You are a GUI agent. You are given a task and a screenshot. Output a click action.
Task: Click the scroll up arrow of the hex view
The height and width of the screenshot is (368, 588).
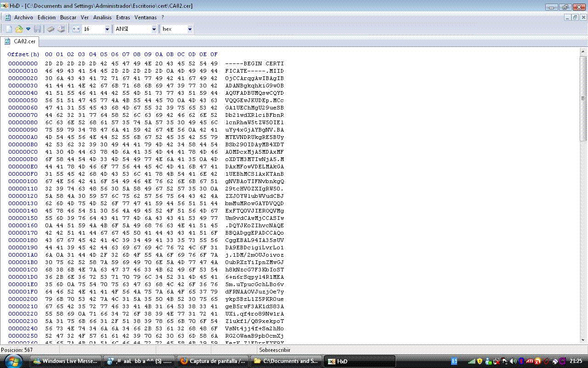[x=583, y=52]
